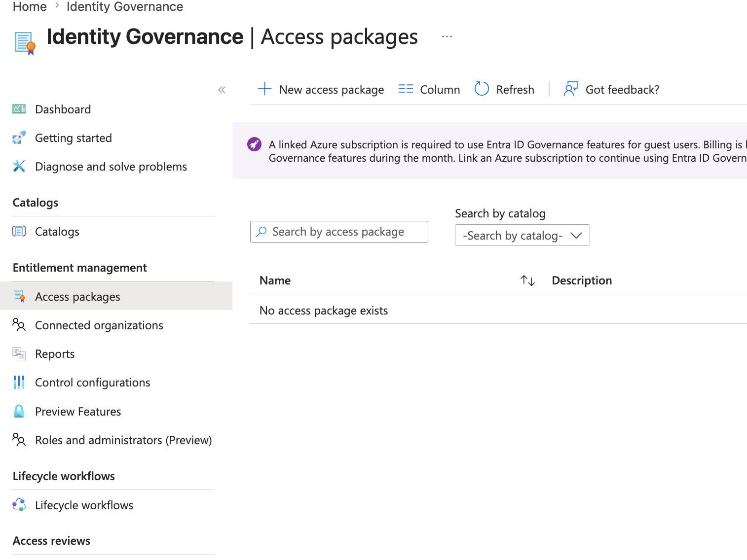Click the Lifecycle workflows section heading
The width and height of the screenshot is (747, 560).
click(x=64, y=476)
